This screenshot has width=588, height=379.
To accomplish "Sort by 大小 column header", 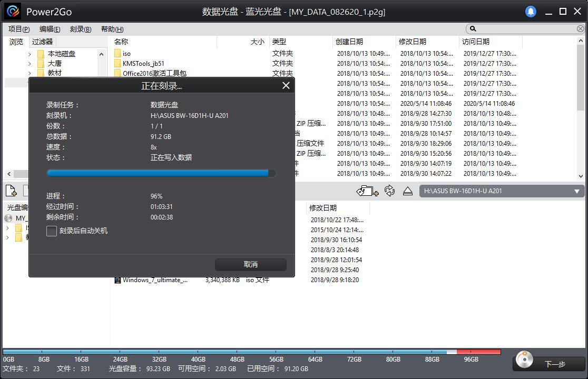I will pyautogui.click(x=257, y=42).
